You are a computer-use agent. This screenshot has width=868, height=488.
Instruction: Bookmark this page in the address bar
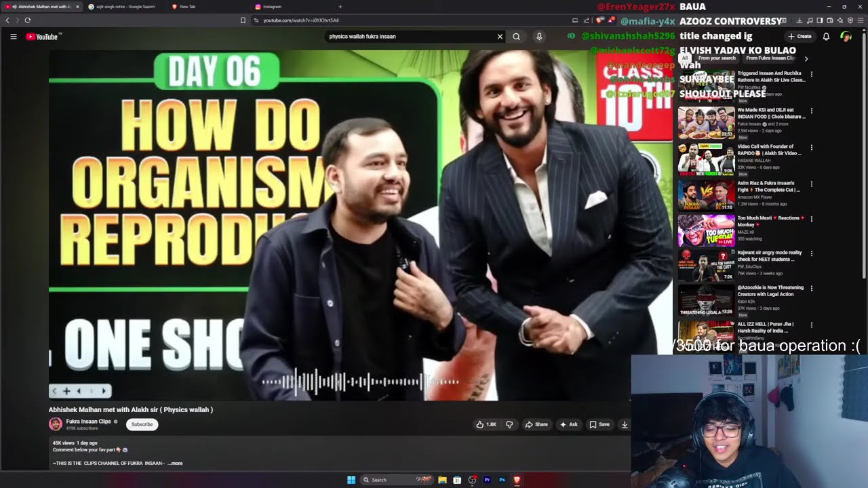(243, 20)
